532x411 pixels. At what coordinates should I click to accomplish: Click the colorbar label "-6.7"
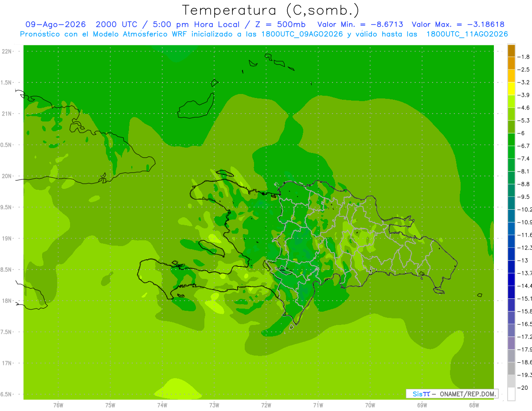(524, 146)
